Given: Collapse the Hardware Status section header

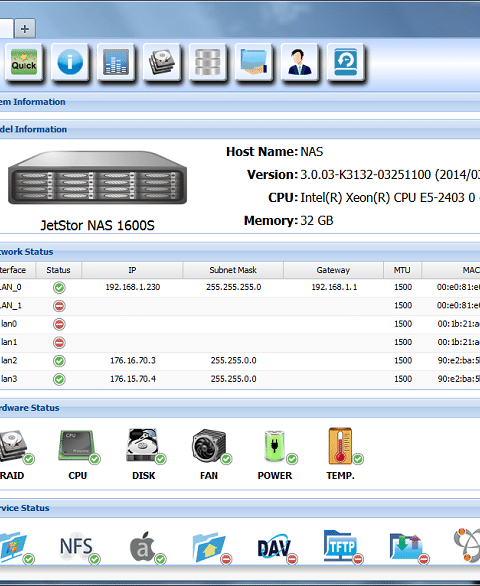Looking at the screenshot, I should (x=240, y=408).
